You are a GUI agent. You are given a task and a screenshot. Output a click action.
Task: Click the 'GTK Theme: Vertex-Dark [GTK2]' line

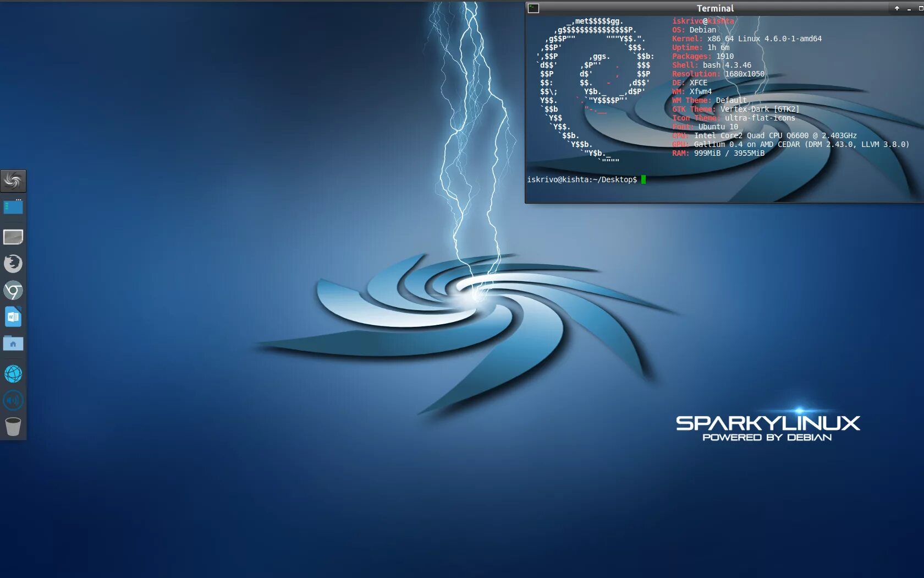coord(736,109)
